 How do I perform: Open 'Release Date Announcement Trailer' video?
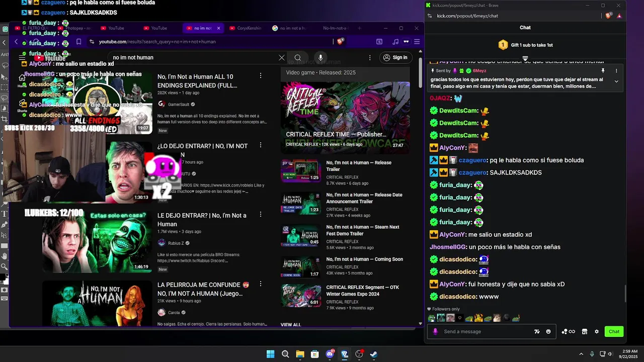coord(364,198)
